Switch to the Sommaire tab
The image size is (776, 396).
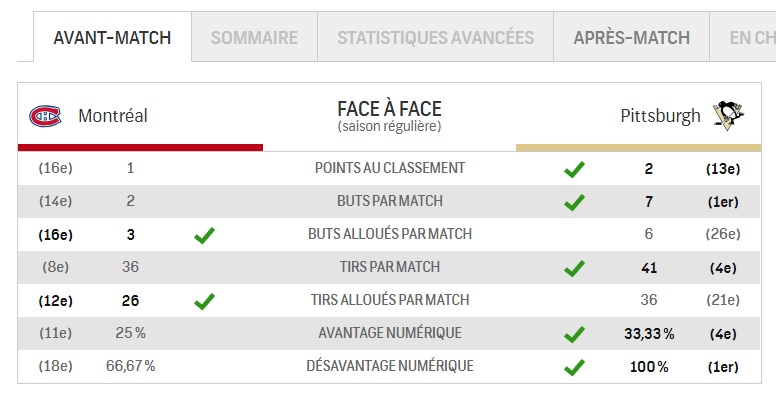coord(254,37)
